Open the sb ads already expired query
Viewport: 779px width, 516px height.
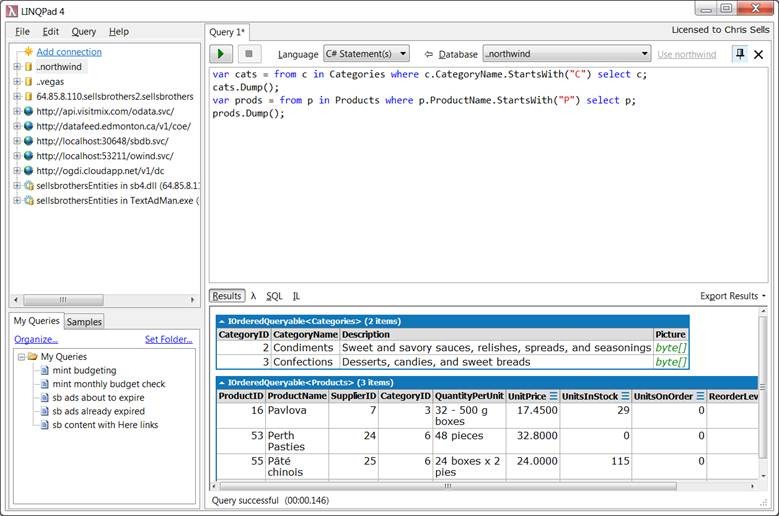[x=98, y=411]
